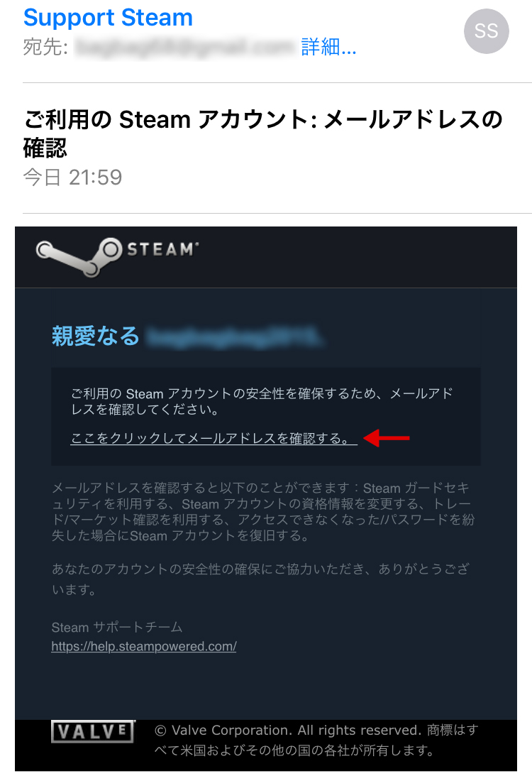Click the Steam piston logo icon
This screenshot has width=532, height=776.
(79, 256)
